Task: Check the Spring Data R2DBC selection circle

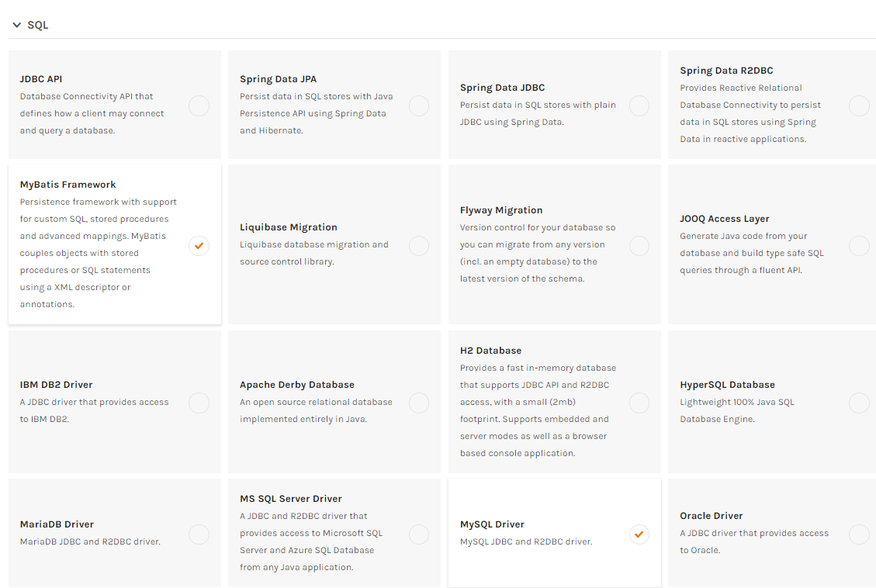Action: [859, 105]
